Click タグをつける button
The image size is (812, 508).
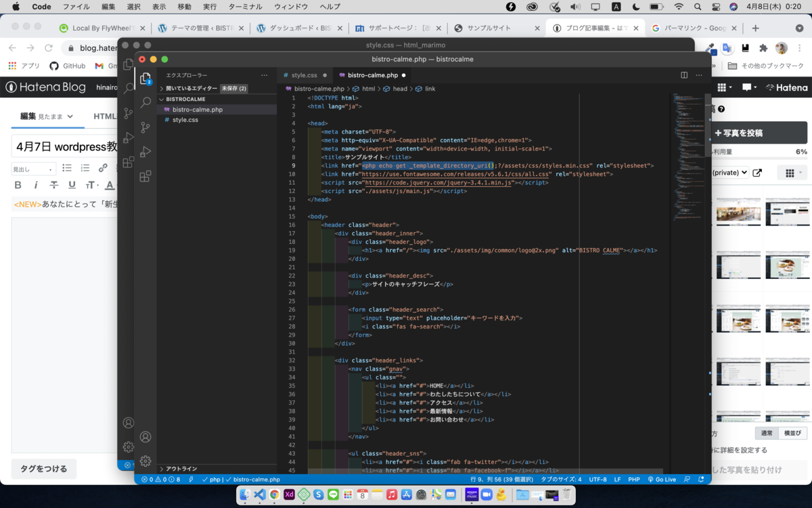pos(44,469)
